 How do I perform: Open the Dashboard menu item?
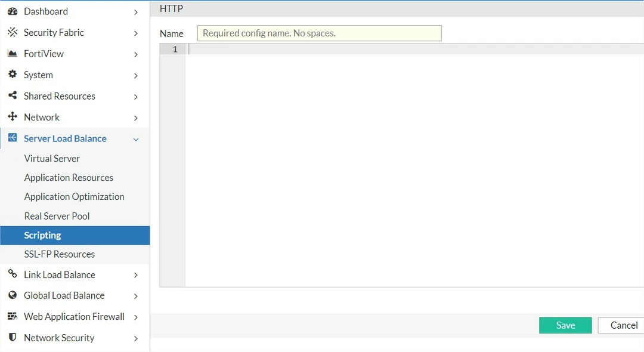pos(45,11)
